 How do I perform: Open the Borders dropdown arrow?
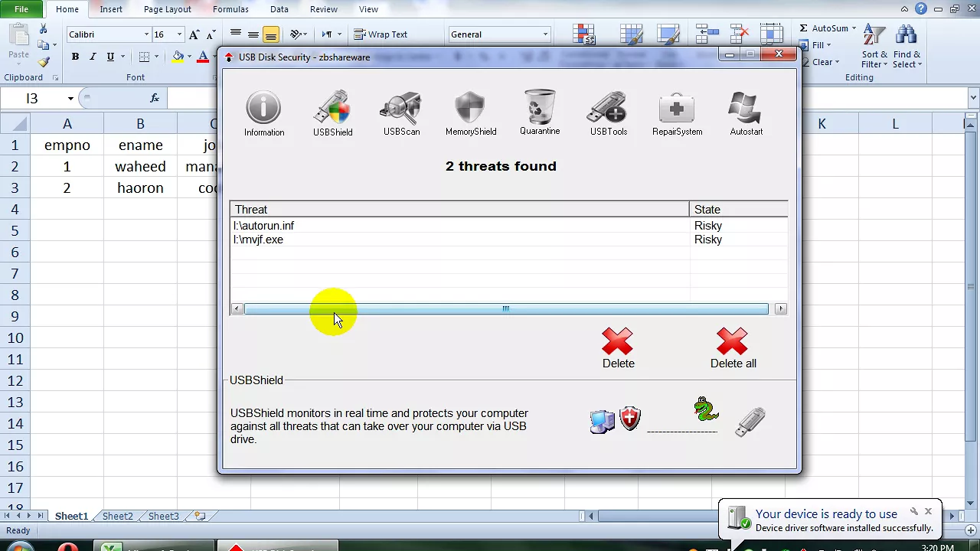156,57
